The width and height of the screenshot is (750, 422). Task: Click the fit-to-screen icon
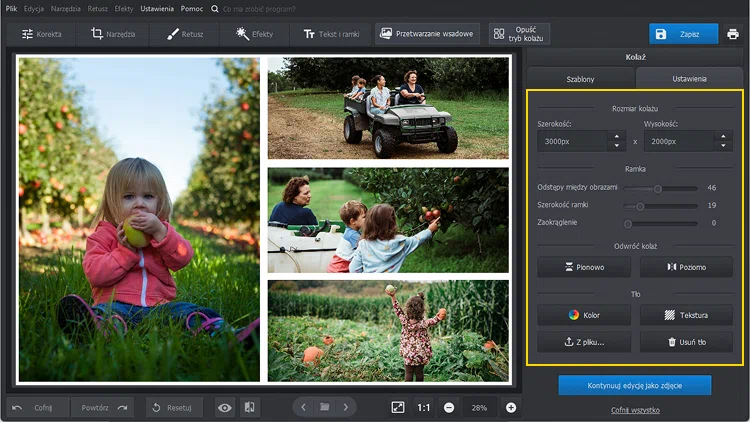tap(397, 407)
